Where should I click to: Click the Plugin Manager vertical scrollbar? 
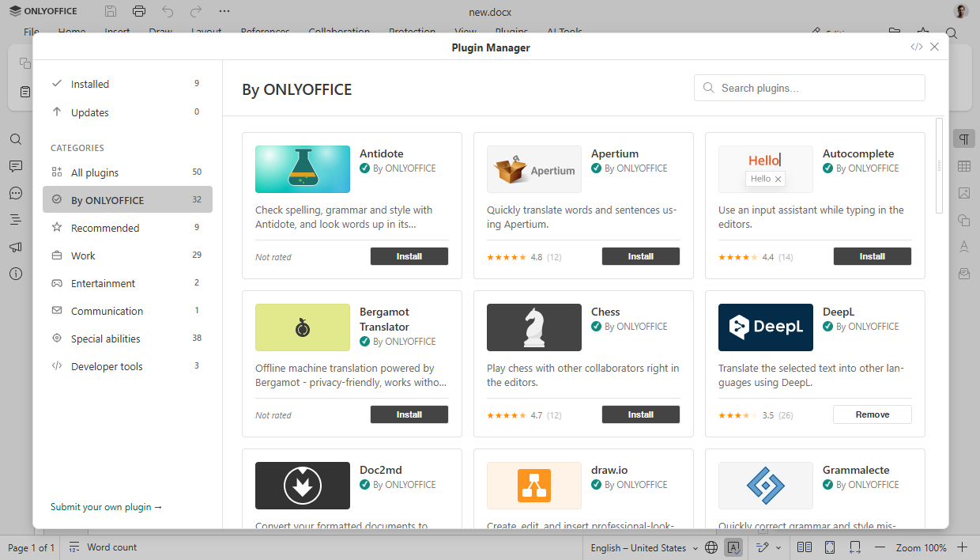[939, 165]
